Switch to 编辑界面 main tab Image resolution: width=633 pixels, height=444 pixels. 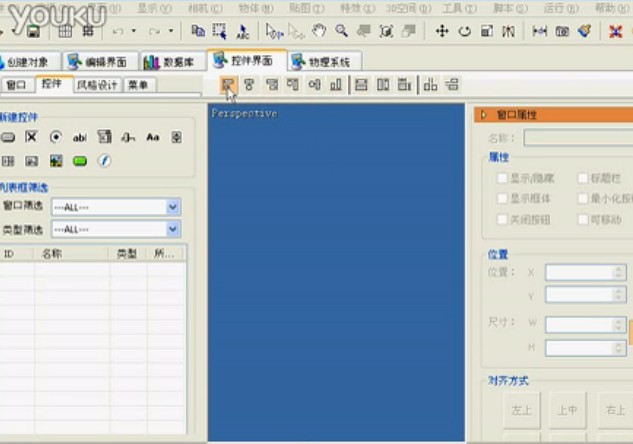coord(100,62)
